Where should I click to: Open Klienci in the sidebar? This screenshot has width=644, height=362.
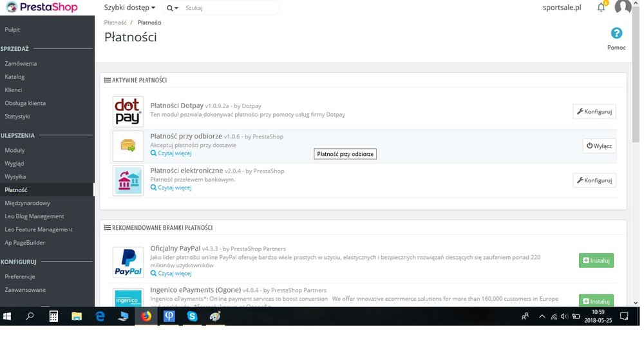point(13,90)
